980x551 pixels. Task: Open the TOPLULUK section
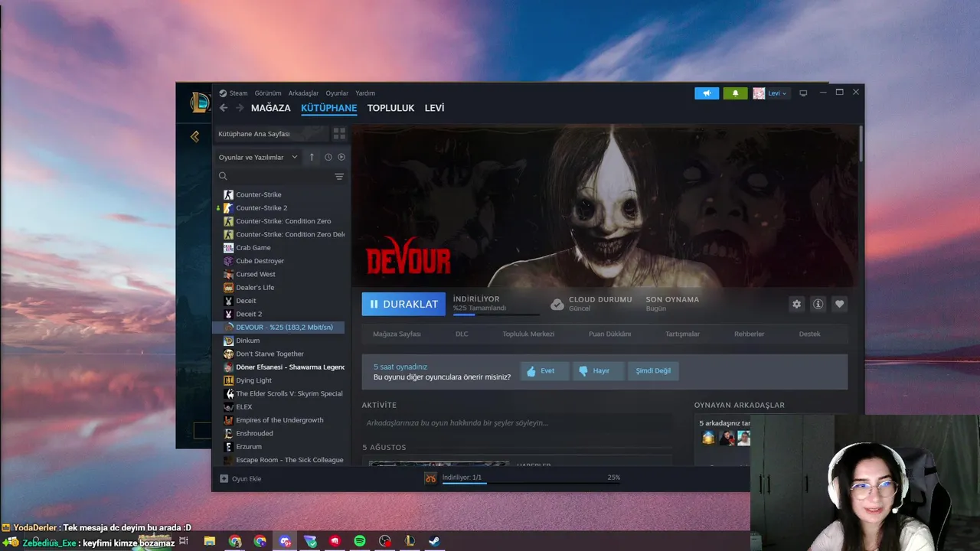tap(390, 108)
